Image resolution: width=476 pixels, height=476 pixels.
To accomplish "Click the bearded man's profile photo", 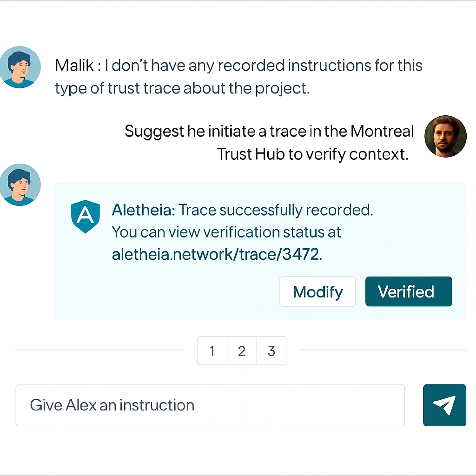I will click(x=445, y=136).
